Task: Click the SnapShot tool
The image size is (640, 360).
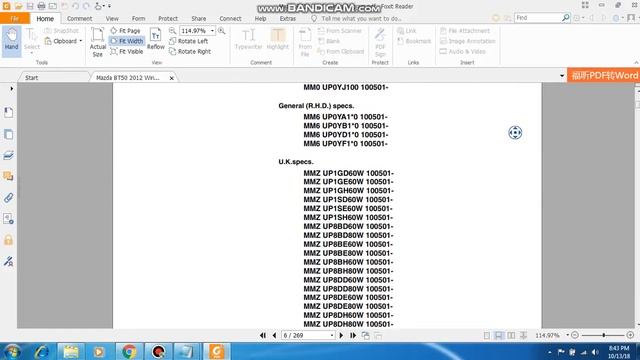Action: (61, 31)
